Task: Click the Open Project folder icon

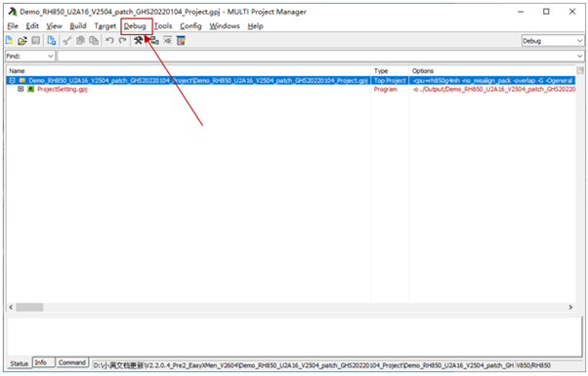Action: point(22,40)
